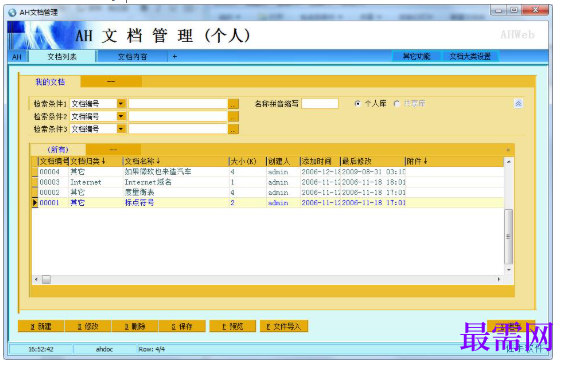
Task: Click the row indicator arrow on row 00001
Action: click(35, 203)
